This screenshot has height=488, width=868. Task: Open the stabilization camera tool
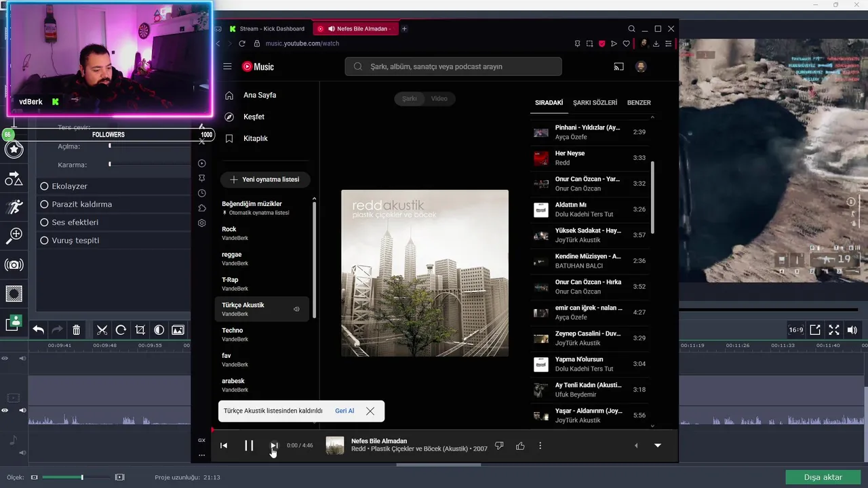[x=14, y=265]
